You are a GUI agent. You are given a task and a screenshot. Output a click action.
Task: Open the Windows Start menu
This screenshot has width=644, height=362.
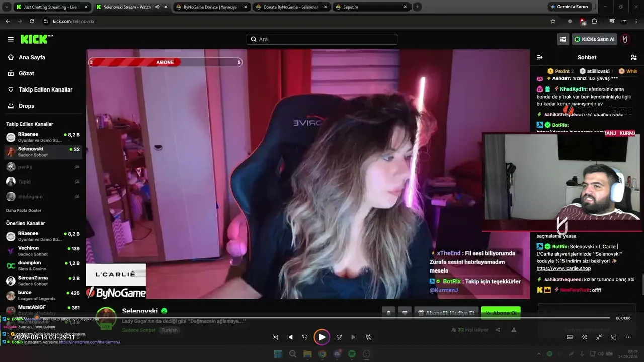[278, 354]
